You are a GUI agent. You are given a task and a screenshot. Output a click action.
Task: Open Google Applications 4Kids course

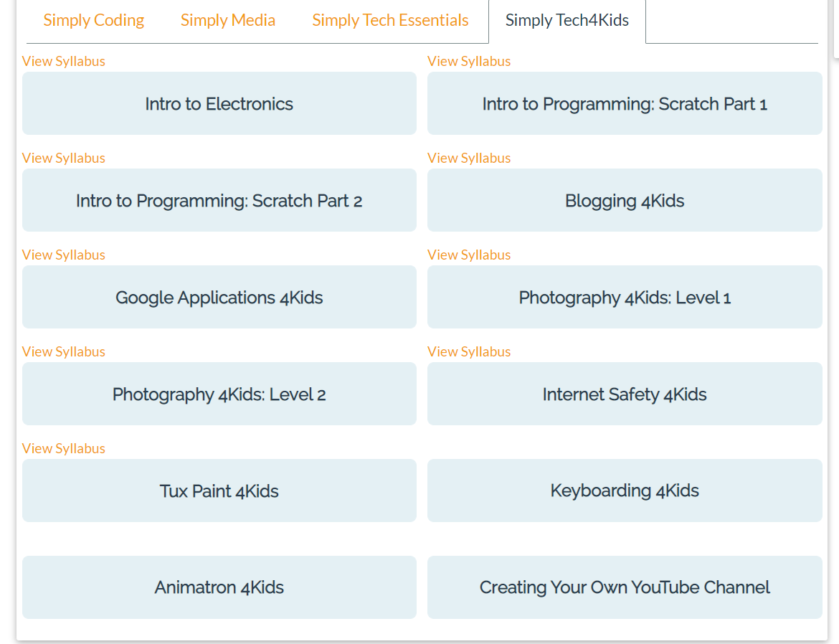(219, 298)
